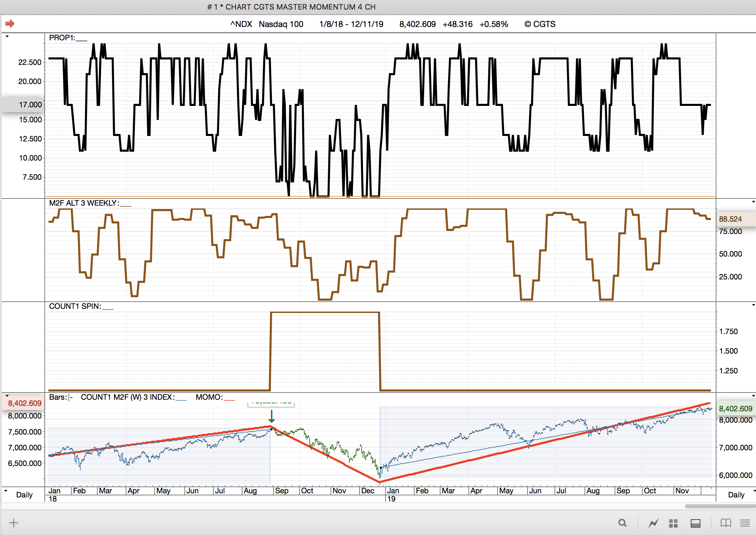Open the right Daily periodicity selector
This screenshot has height=535, width=756.
pos(736,495)
